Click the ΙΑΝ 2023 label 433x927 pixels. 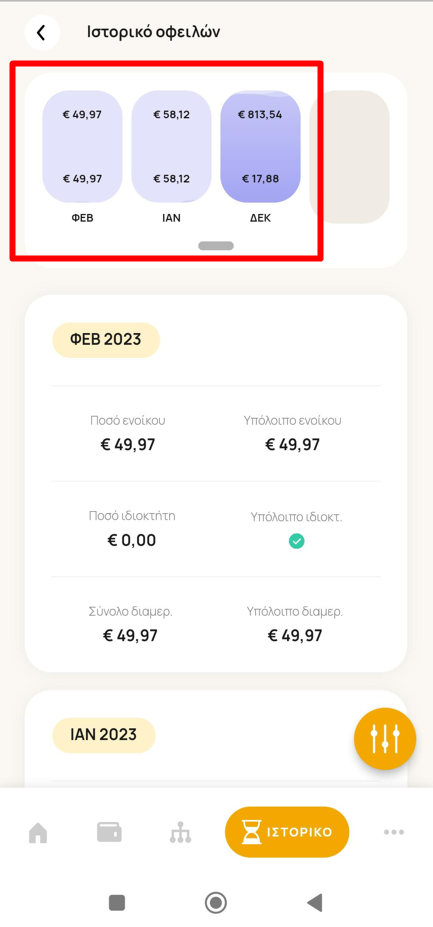tap(104, 735)
